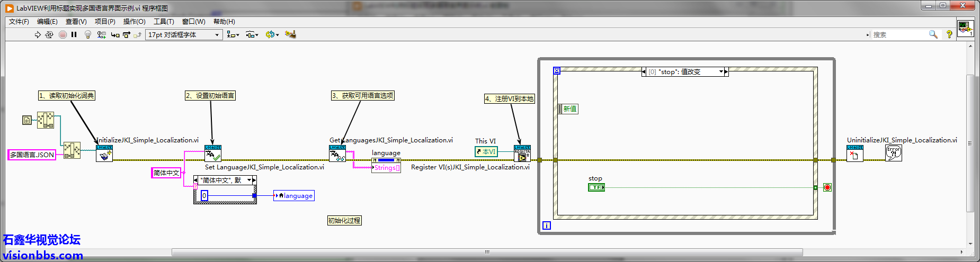Image resolution: width=980 pixels, height=262 pixels.
Task: Open the Align Objects dropdown
Action: [x=233, y=34]
